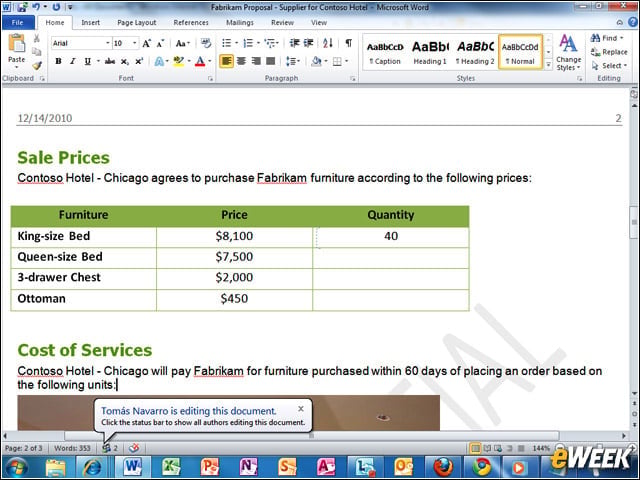Open Change Styles menu
The height and width of the screenshot is (480, 640).
pos(568,52)
